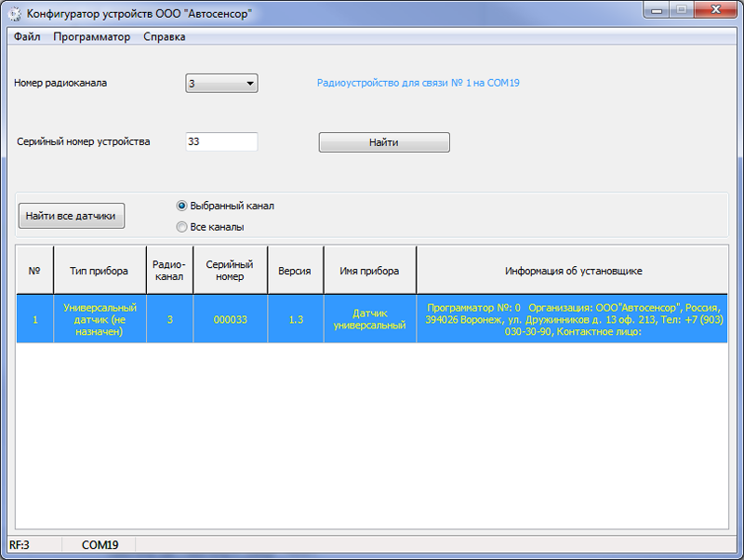Click the Тип прибора column header

coord(100,271)
